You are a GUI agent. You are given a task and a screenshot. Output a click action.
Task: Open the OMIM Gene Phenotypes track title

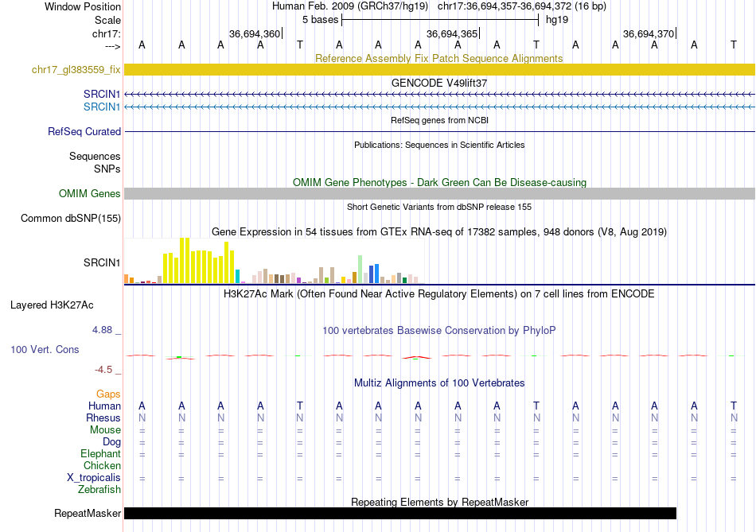tap(439, 183)
